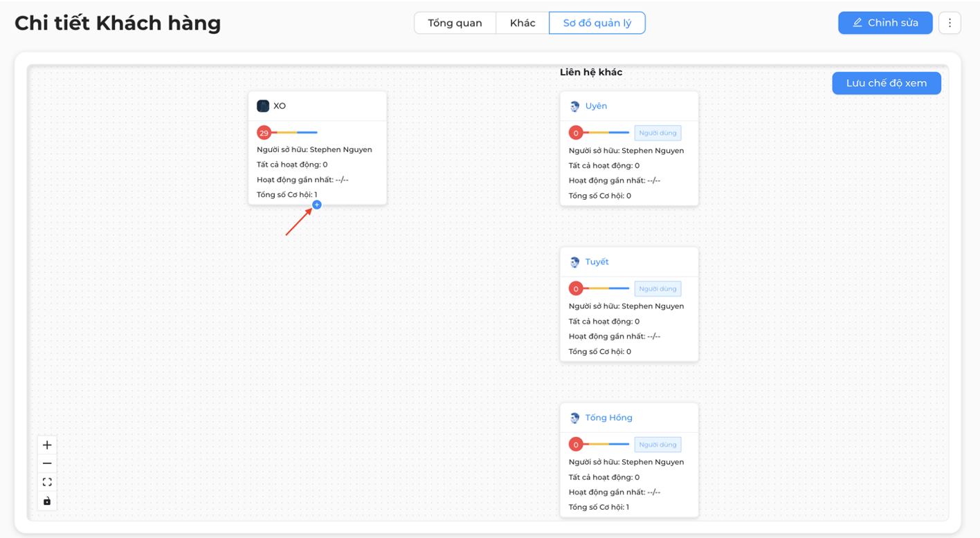Click 'Người sở hữu' line on Tuyết card

coord(626,306)
